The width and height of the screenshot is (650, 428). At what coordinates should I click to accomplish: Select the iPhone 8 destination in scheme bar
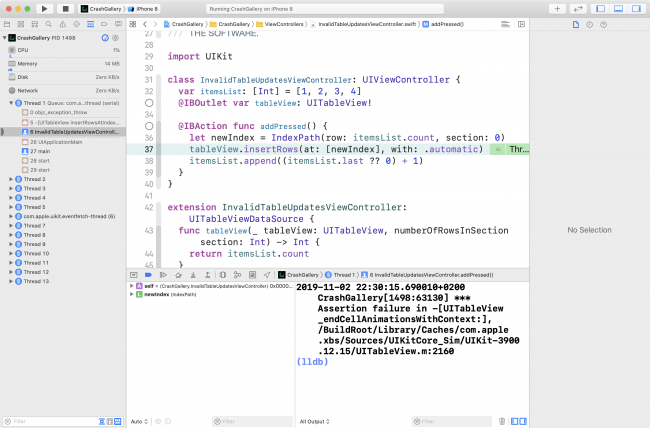click(x=142, y=8)
